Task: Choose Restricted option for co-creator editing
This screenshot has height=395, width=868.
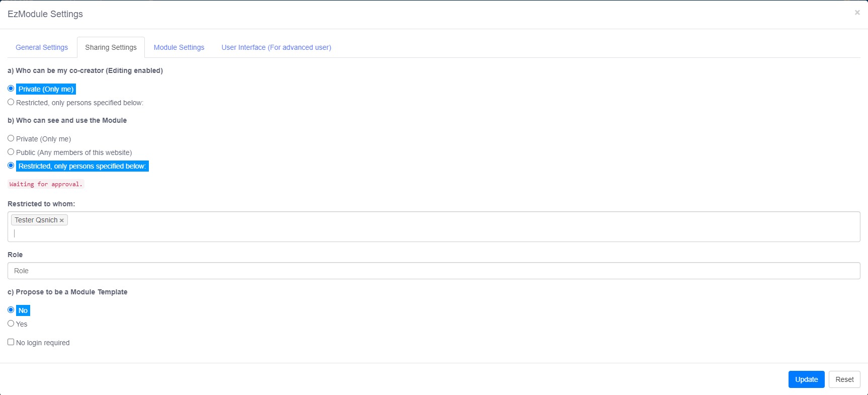Action: [11, 102]
